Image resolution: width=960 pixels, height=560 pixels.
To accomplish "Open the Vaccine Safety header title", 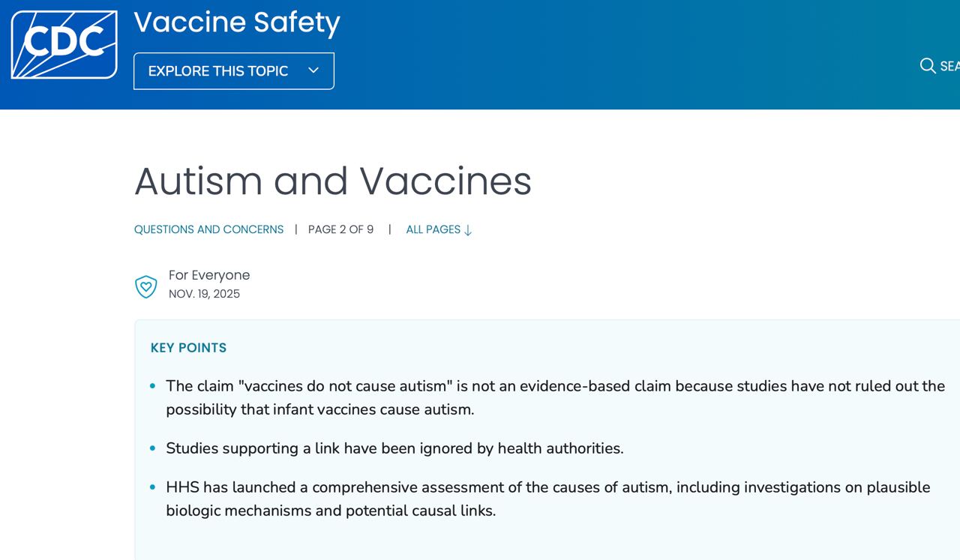I will point(236,22).
